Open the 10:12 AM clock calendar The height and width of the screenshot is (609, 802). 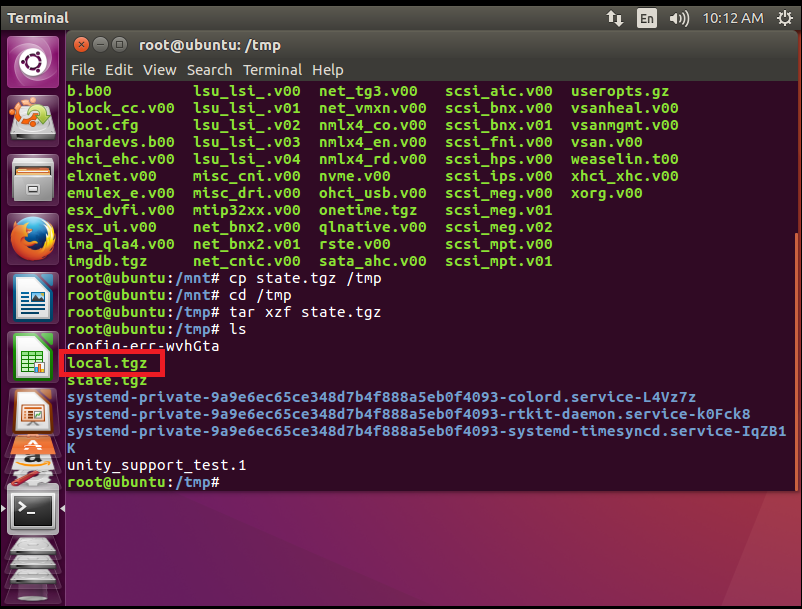coord(733,18)
